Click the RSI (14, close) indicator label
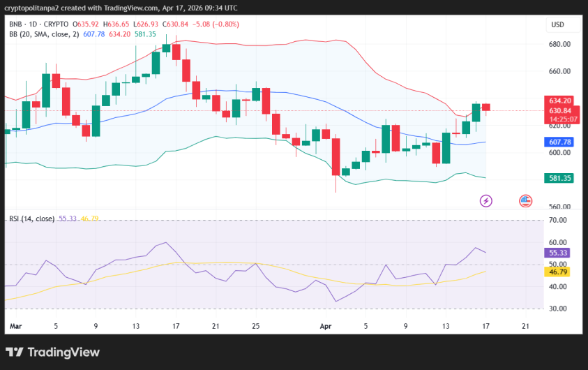Screen dimensions: 588x370 [31, 219]
